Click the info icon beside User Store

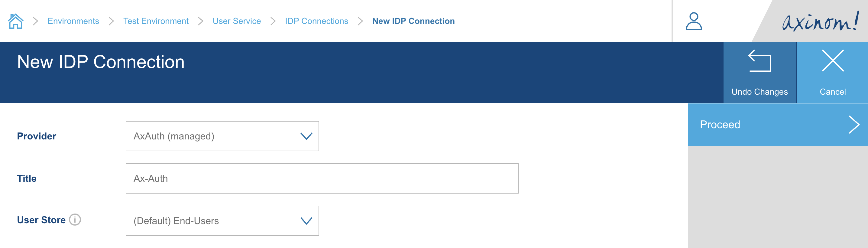[x=75, y=220]
